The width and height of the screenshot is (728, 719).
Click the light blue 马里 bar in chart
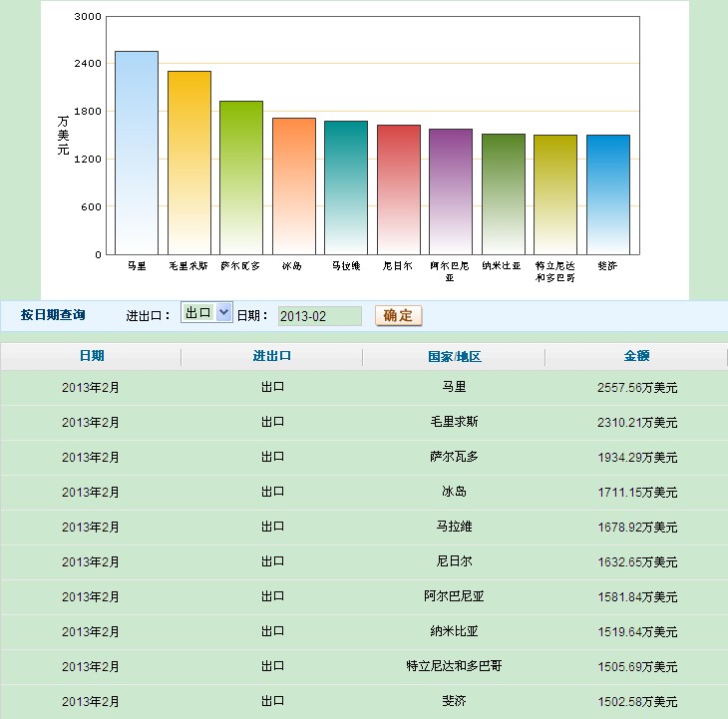click(137, 154)
